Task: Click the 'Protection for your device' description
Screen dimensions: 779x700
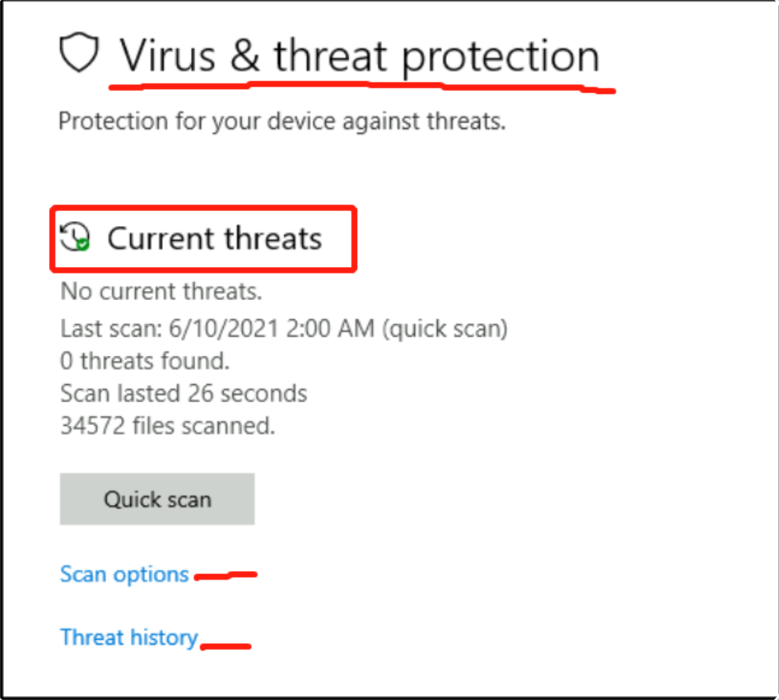Action: (282, 121)
